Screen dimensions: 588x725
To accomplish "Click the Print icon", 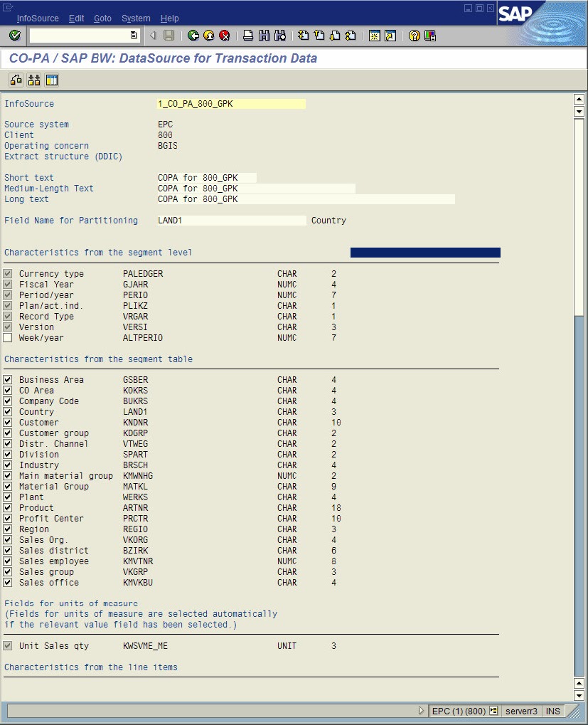I will tap(248, 36).
